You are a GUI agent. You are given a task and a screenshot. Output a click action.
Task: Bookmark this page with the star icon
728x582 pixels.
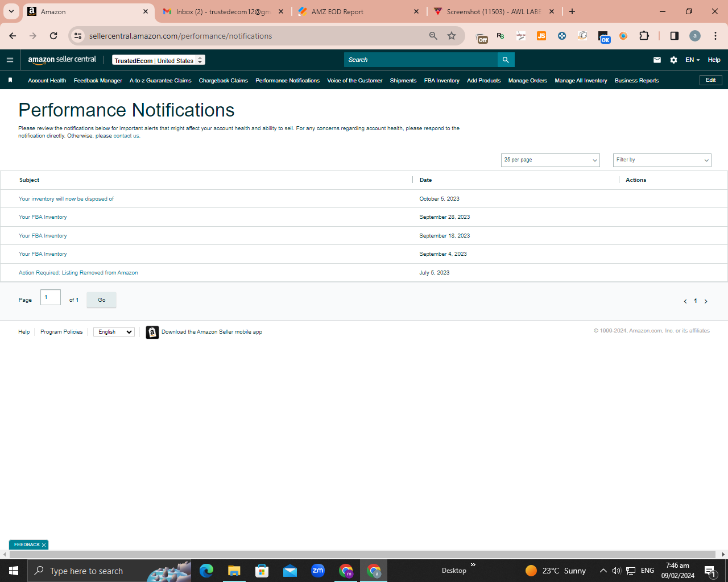452,36
